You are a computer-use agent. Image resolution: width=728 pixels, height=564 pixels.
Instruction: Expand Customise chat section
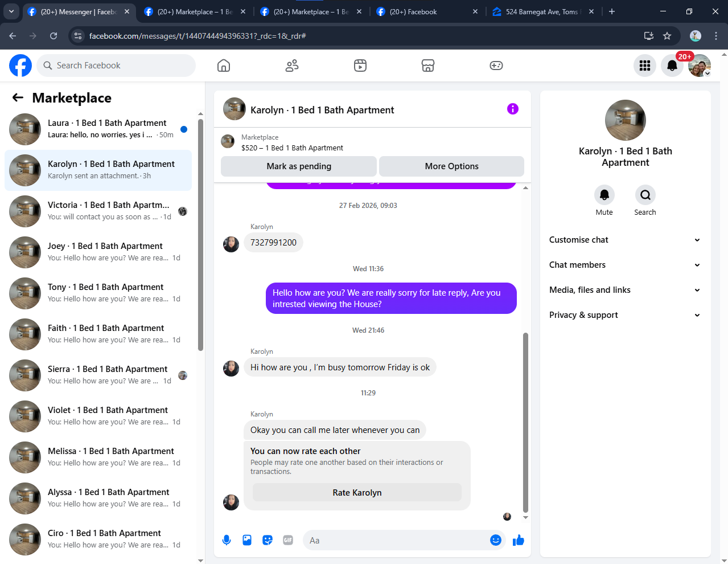pyautogui.click(x=625, y=240)
